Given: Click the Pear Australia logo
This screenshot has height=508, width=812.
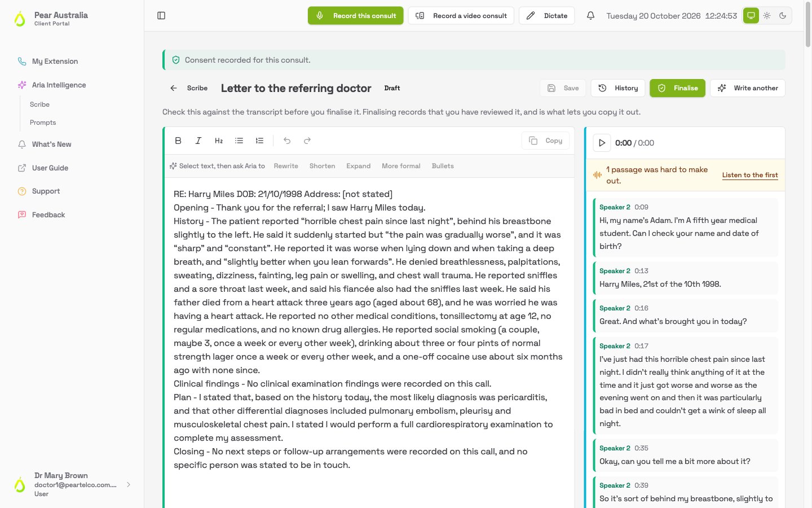Looking at the screenshot, I should click(20, 19).
